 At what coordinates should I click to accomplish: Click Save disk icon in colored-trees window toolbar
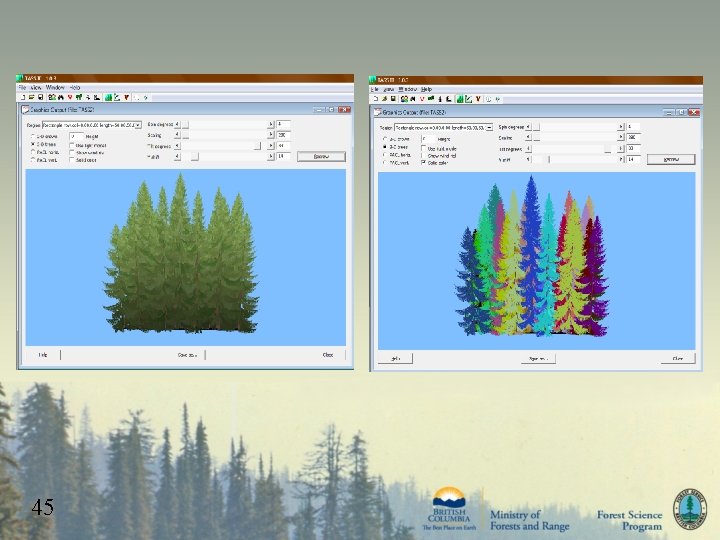coord(393,99)
